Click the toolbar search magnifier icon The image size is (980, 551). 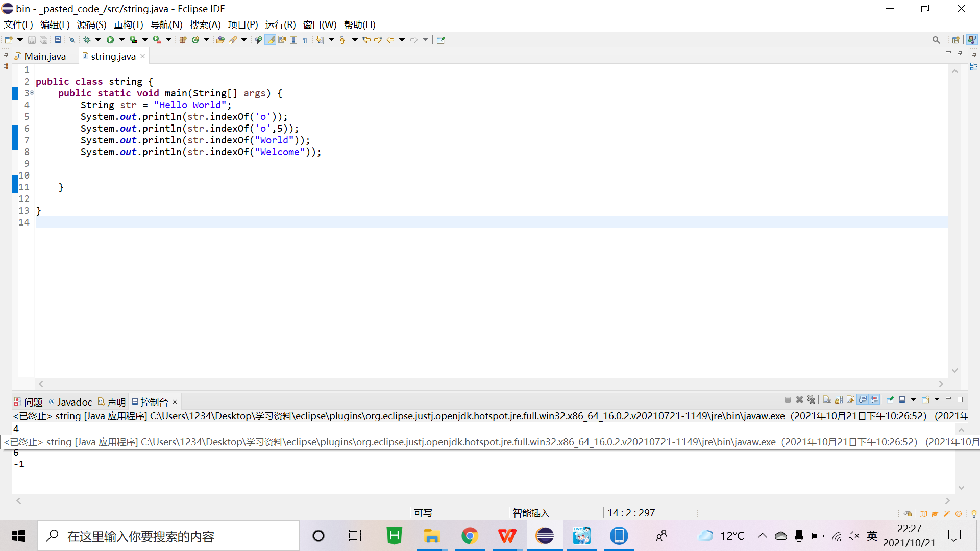point(936,40)
